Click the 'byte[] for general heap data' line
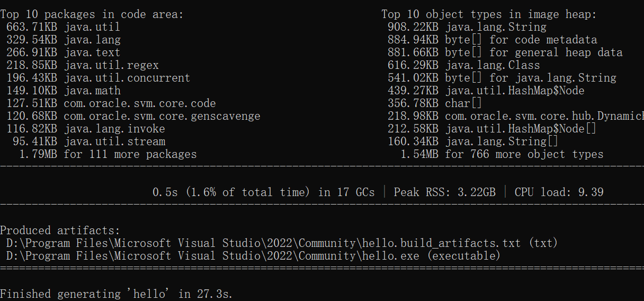 [533, 52]
